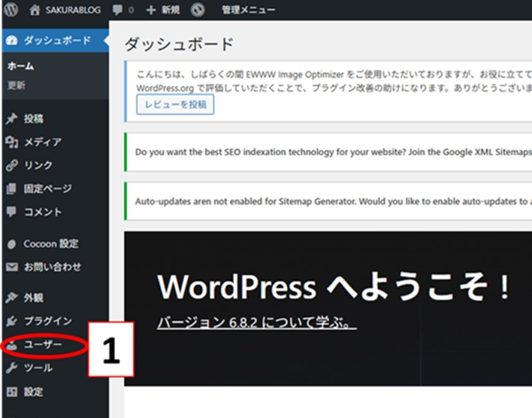Open the home icon beside SAKURABLOG
Image resolution: width=532 pixels, height=418 pixels.
click(x=35, y=10)
